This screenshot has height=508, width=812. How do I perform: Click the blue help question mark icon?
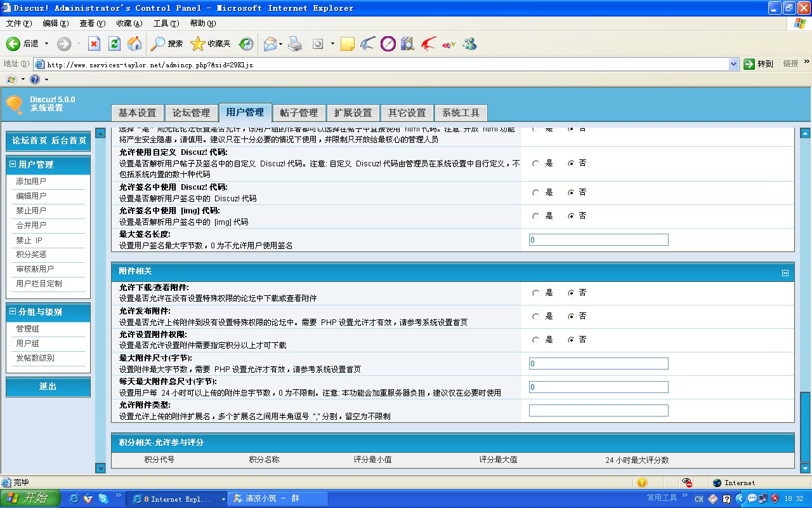click(x=35, y=79)
